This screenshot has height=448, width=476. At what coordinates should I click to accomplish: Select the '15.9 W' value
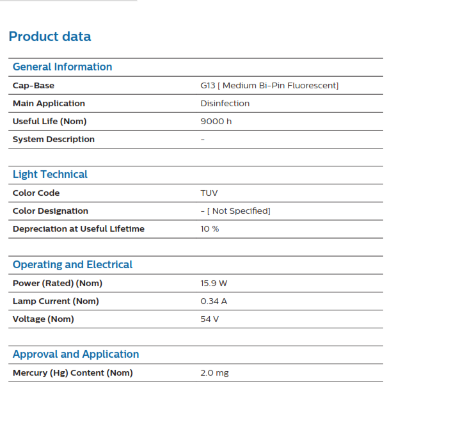tap(214, 284)
